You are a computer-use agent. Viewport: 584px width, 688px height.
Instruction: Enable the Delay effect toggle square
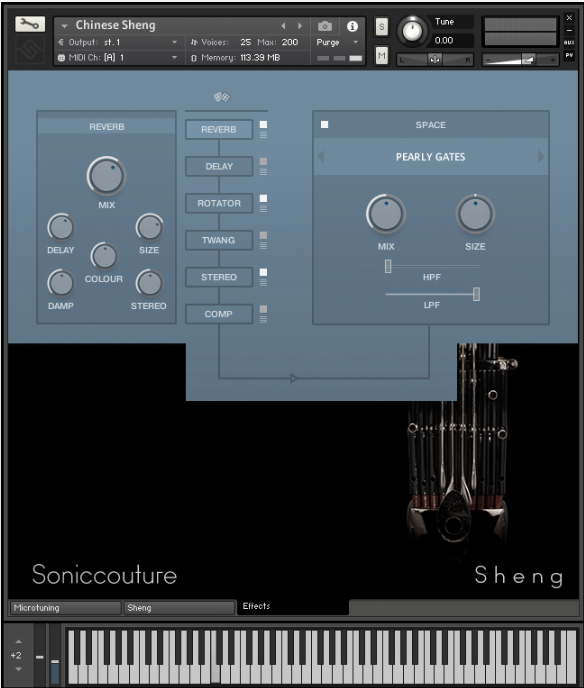263,161
